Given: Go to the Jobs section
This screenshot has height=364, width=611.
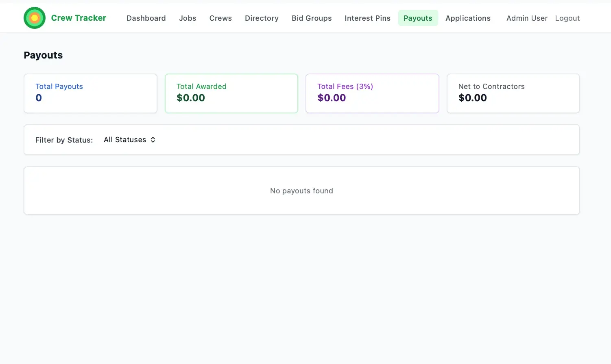Looking at the screenshot, I should pyautogui.click(x=188, y=18).
